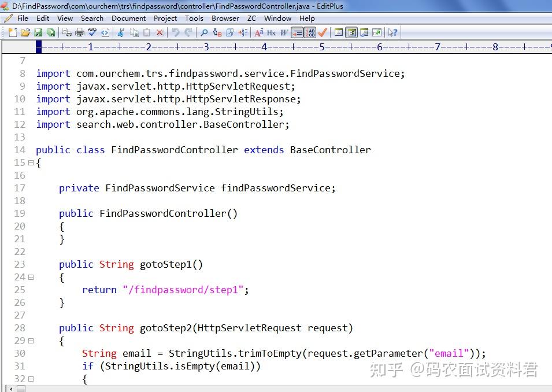Open a file with the folder icon

pyautogui.click(x=25, y=32)
